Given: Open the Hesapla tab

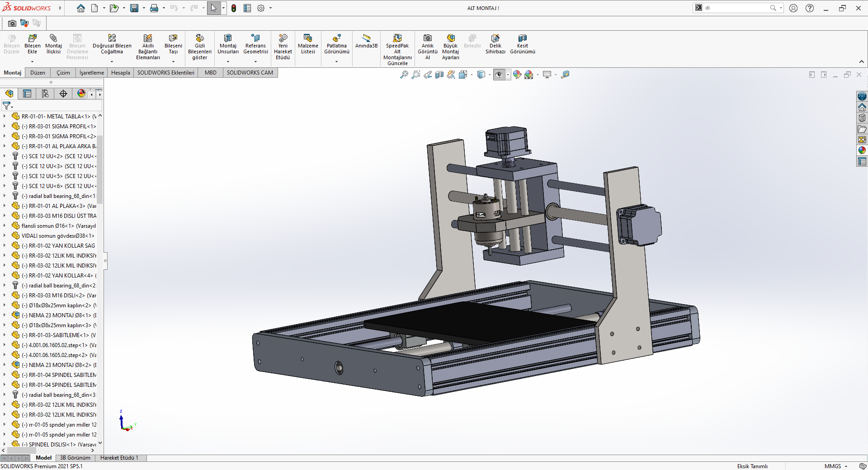Looking at the screenshot, I should tap(121, 73).
